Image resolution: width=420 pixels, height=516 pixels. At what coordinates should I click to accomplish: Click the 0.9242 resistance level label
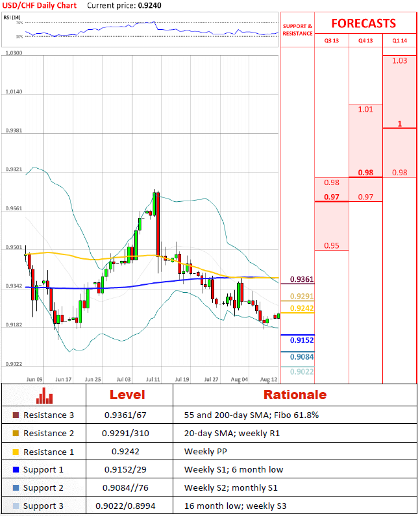pyautogui.click(x=302, y=308)
